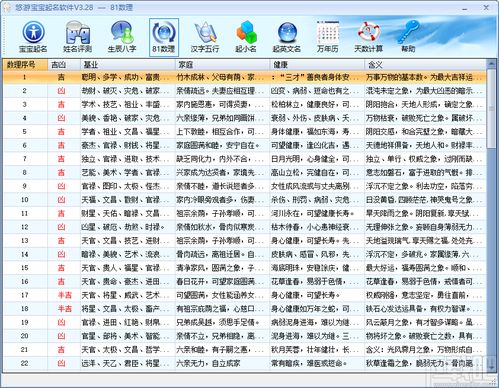The width and height of the screenshot is (499, 388).
Task: Click the 基业 column header
Action: click(128, 65)
